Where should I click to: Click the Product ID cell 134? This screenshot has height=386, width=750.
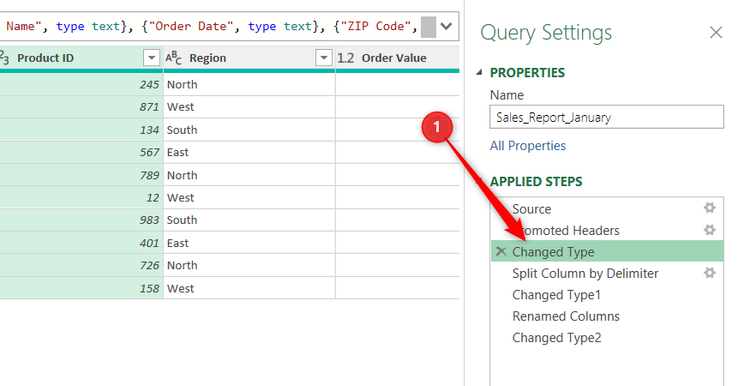[81, 130]
